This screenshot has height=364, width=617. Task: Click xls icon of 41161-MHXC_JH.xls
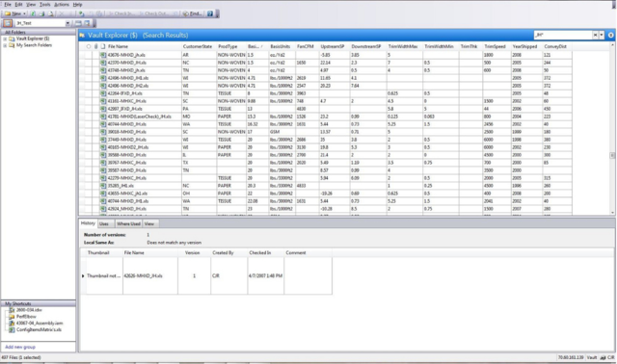click(x=103, y=101)
